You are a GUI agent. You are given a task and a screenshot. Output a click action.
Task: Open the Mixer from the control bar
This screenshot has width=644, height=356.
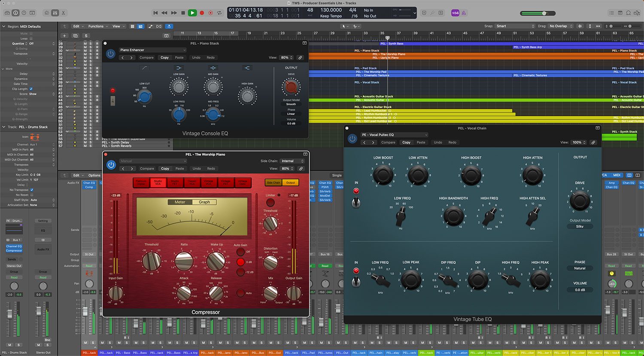(55, 13)
